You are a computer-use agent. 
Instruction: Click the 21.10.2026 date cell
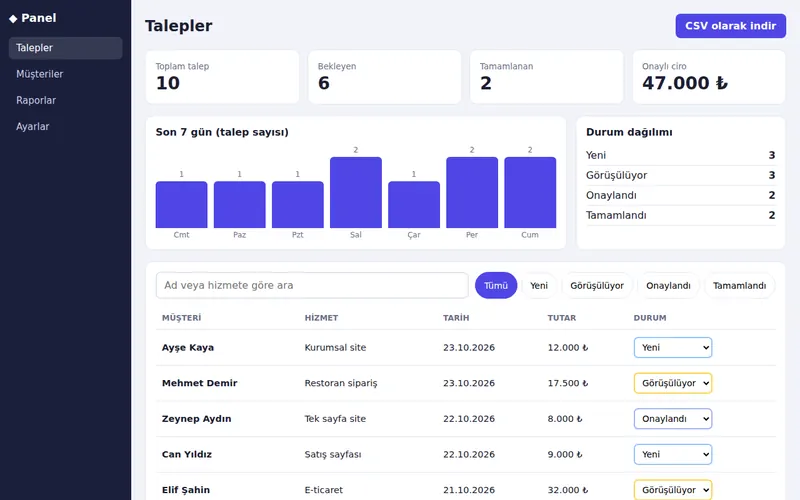point(469,490)
